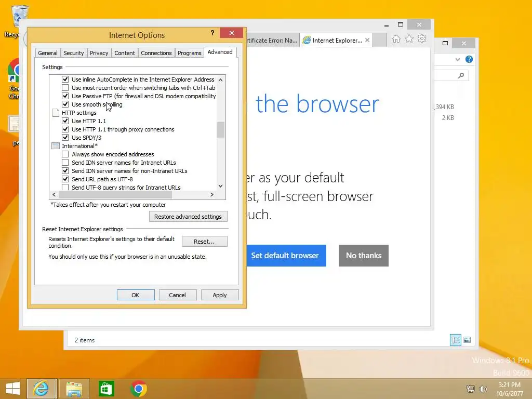Screen dimensions: 532x399
Task: Click settings list scroll right arrow
Action: (212, 194)
